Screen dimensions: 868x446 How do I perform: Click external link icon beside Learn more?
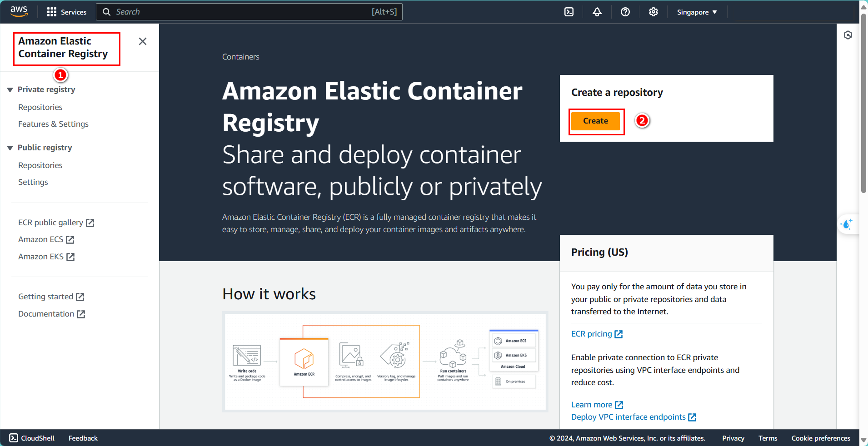tap(619, 405)
